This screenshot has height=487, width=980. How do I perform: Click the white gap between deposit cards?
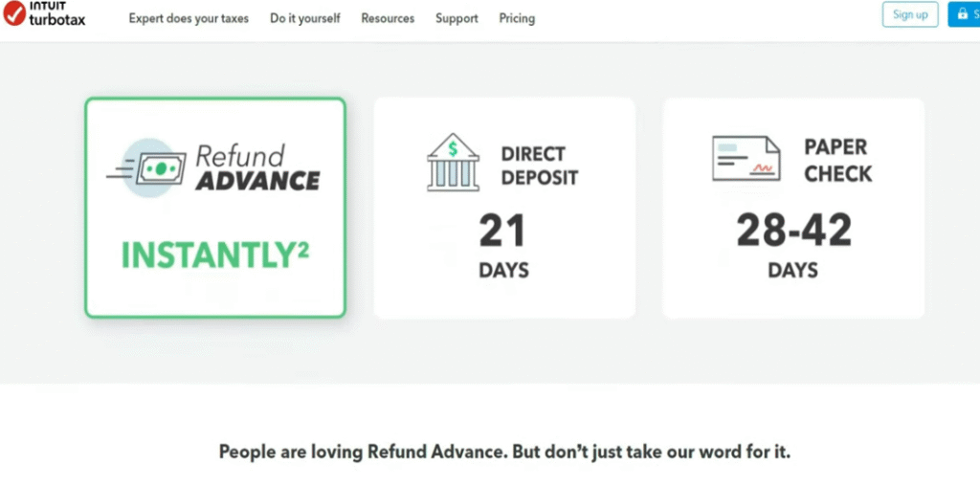click(x=649, y=208)
